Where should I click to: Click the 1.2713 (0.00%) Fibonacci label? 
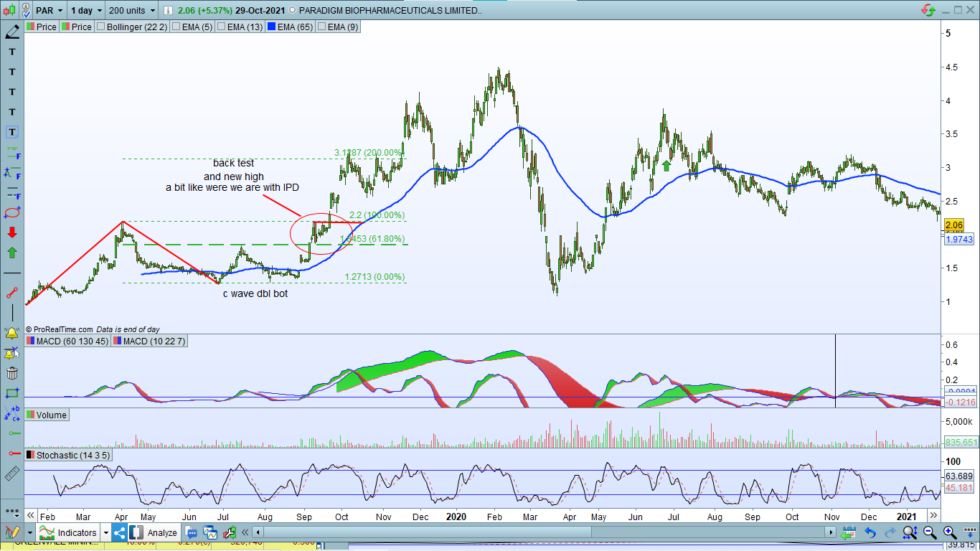(374, 277)
